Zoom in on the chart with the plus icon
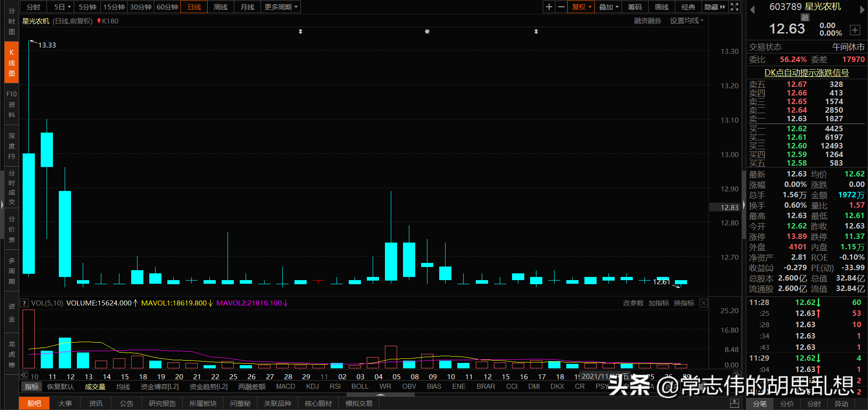The height and width of the screenshot is (410, 868). coord(549,7)
